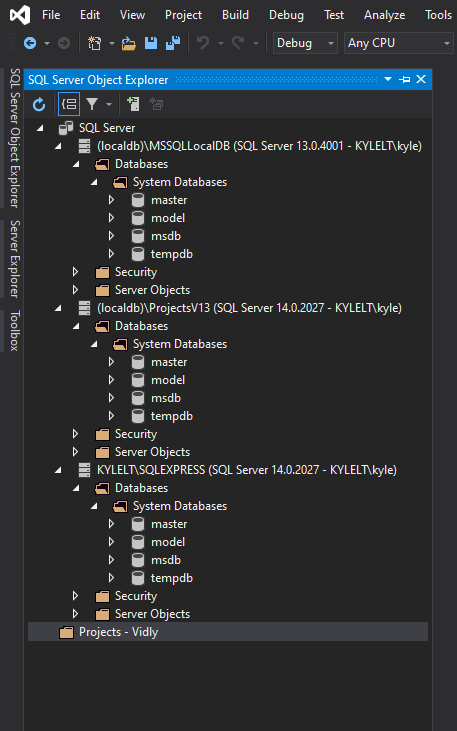Expand Security folder under MSSQLLocalDB
The width and height of the screenshot is (457, 731).
76,272
